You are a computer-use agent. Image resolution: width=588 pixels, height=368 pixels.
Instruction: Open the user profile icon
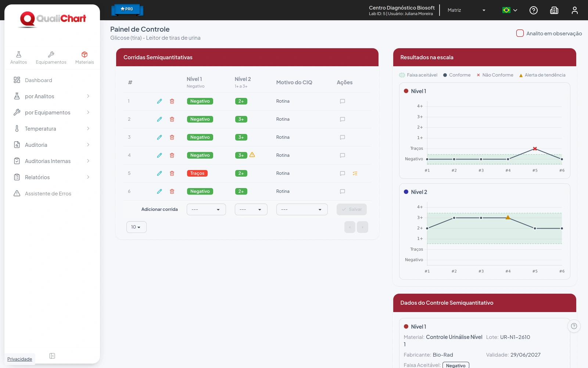click(575, 10)
